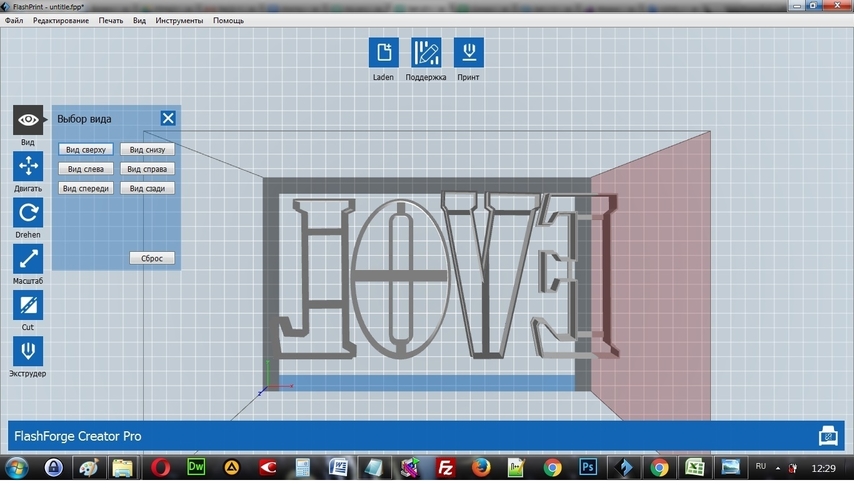Click the Принт print icon

click(468, 52)
